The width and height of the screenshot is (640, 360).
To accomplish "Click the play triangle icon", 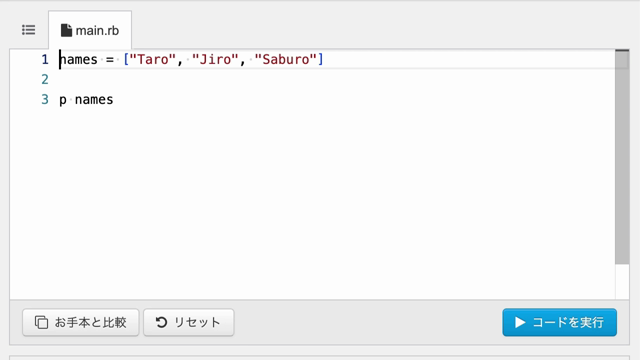I will coord(520,322).
